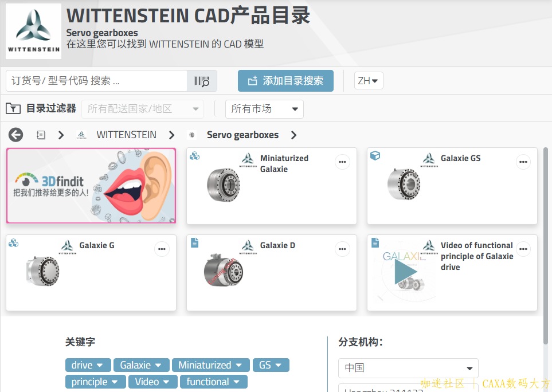Click the small WITTENSTEIN breadcrumb logo icon
This screenshot has height=392, width=552.
coord(81,135)
